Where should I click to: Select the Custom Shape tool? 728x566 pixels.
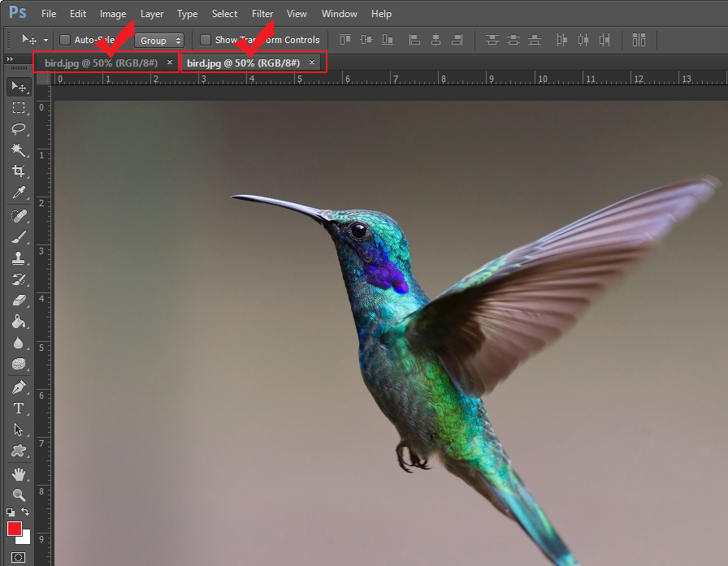[x=19, y=451]
